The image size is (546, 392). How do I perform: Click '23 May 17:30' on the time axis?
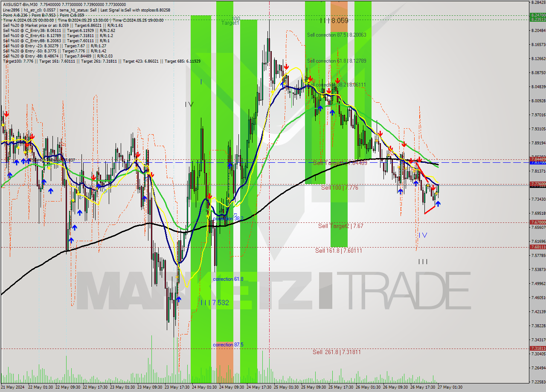tap(178, 387)
